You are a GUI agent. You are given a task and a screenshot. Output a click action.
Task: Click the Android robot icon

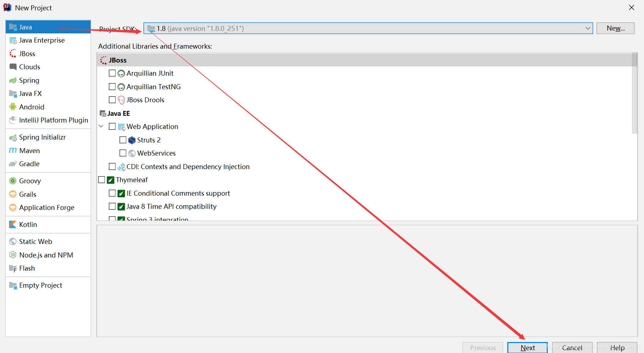[x=13, y=107]
